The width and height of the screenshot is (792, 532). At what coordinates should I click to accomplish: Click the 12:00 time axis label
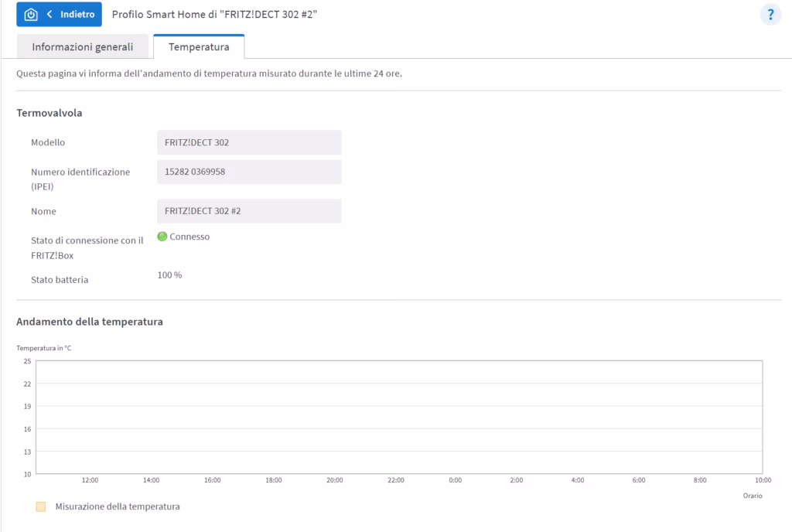(90, 480)
